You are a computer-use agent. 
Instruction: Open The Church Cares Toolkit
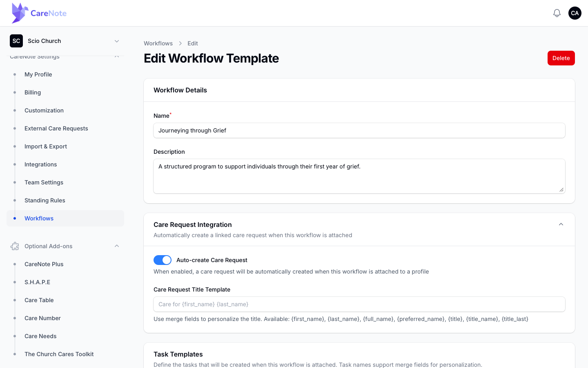click(65, 354)
